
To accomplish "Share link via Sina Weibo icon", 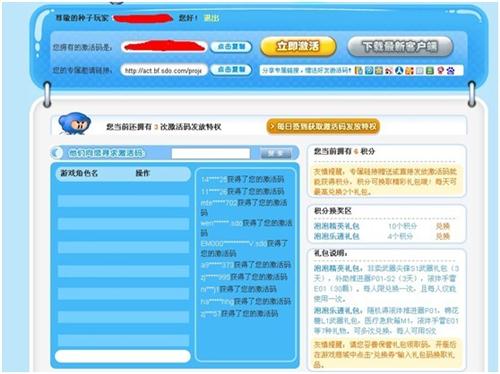I will point(389,70).
